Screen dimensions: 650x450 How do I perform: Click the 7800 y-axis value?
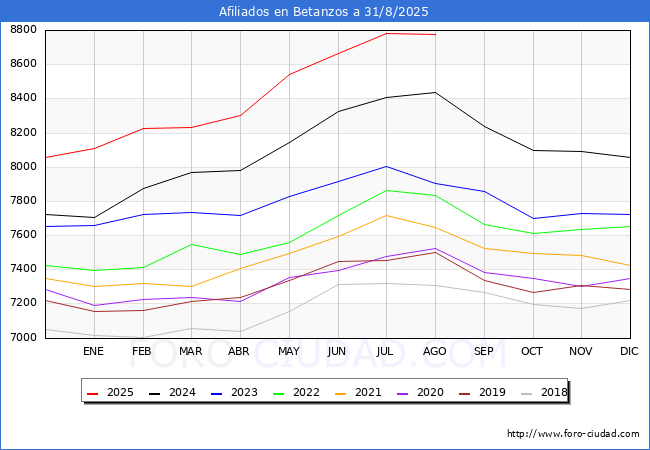23,201
